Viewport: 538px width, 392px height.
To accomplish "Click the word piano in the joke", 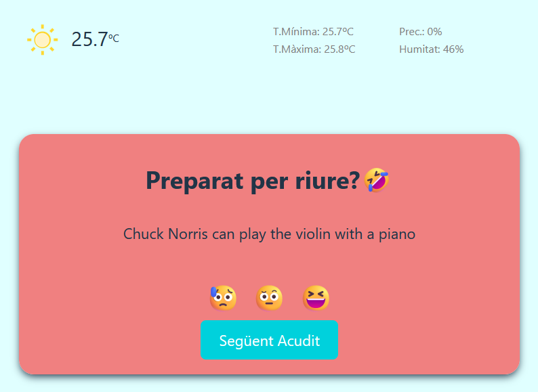I will click(397, 234).
